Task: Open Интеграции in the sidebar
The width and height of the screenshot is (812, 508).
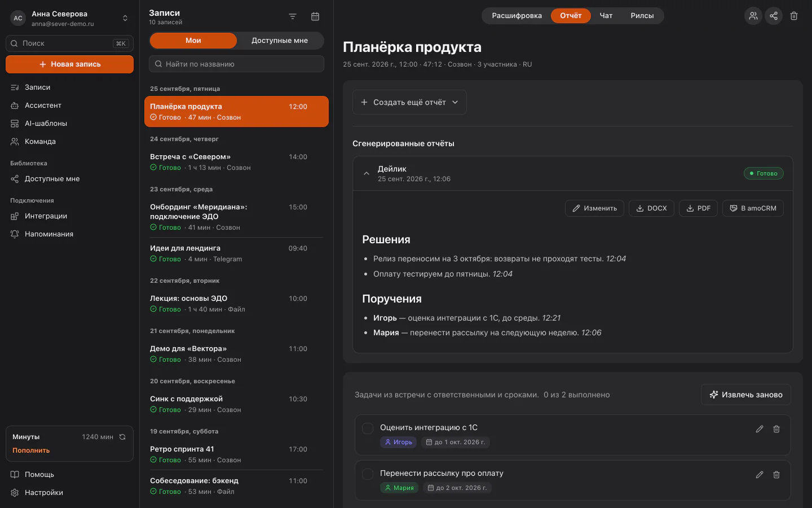Action: [69, 216]
